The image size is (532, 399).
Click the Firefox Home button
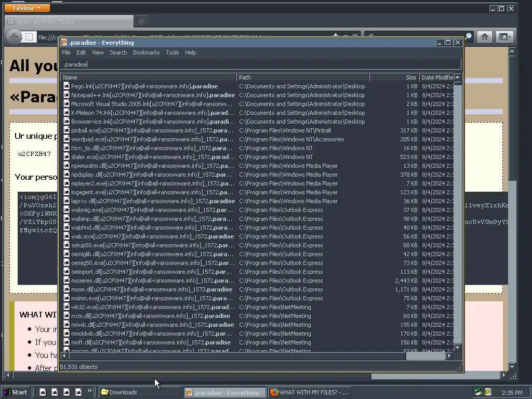click(x=485, y=37)
